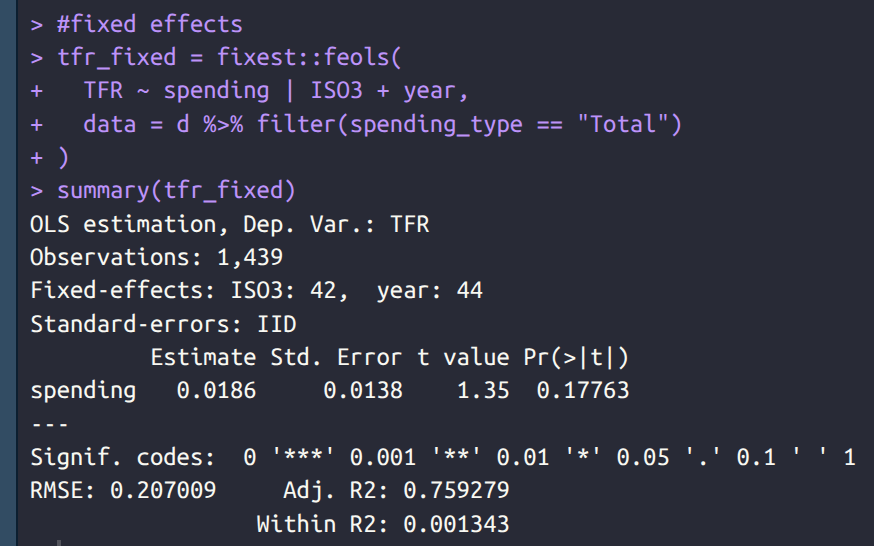The height and width of the screenshot is (546, 874).
Task: Click the 'Pr(>|t|)' column header
Action: click(576, 357)
